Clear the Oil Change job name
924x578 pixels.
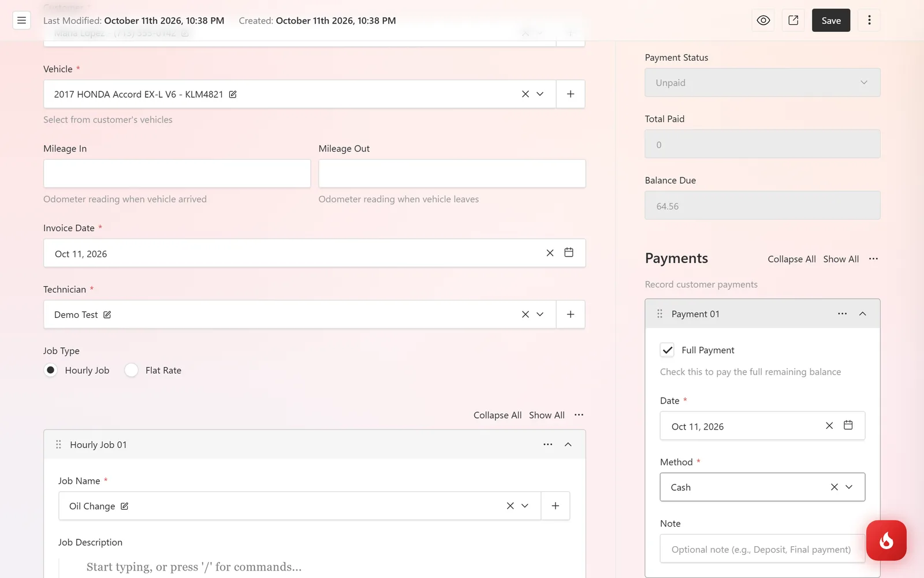pyautogui.click(x=511, y=506)
